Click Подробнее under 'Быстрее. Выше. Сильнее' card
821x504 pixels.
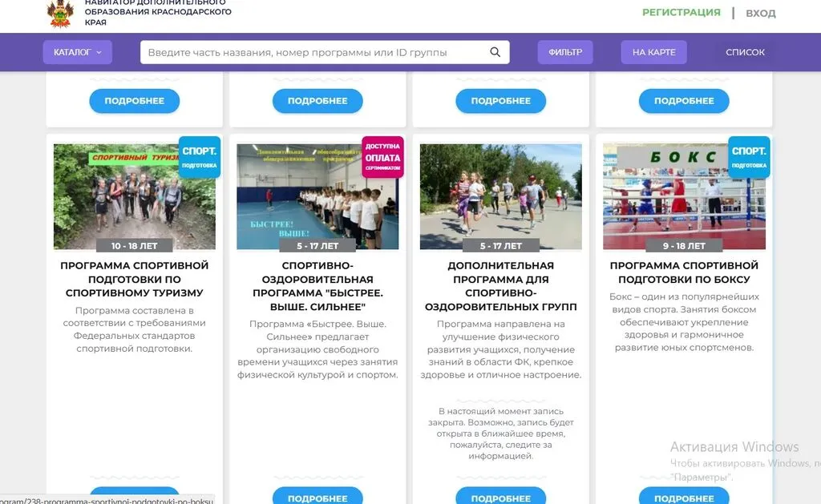click(317, 496)
